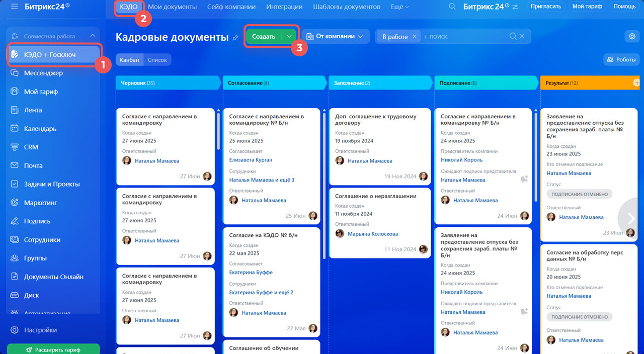The height and width of the screenshot is (354, 644).
Task: Open the Елизавета Курган link
Action: (251, 160)
